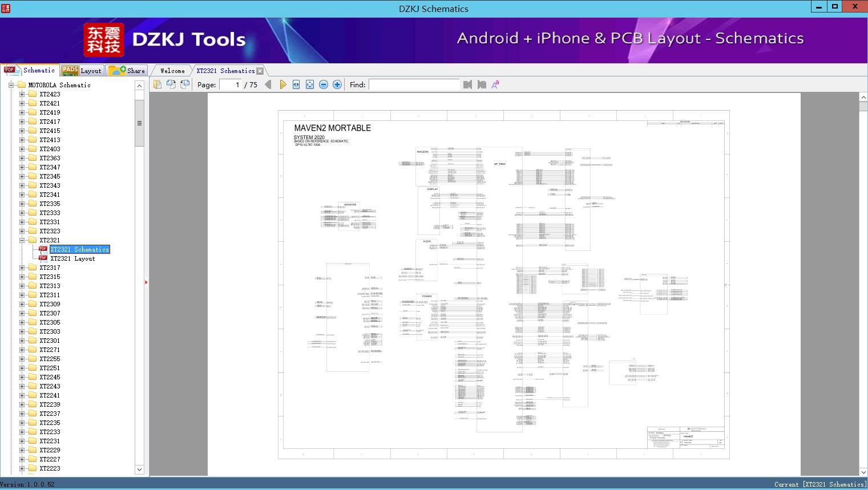The width and height of the screenshot is (868, 490).
Task: Select the XT2237 folder
Action: tap(50, 414)
